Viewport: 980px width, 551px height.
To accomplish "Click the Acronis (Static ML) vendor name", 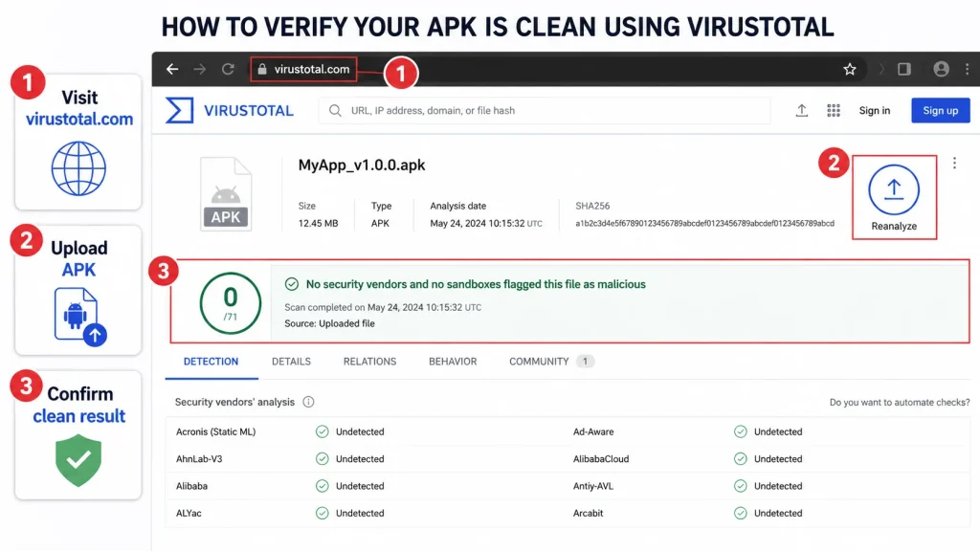I will pos(215,431).
